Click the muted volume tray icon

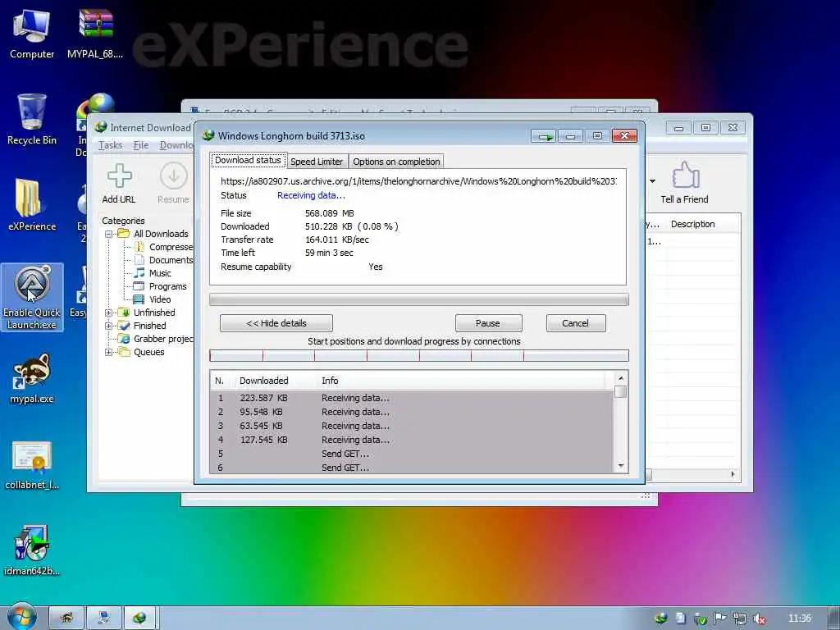(759, 619)
